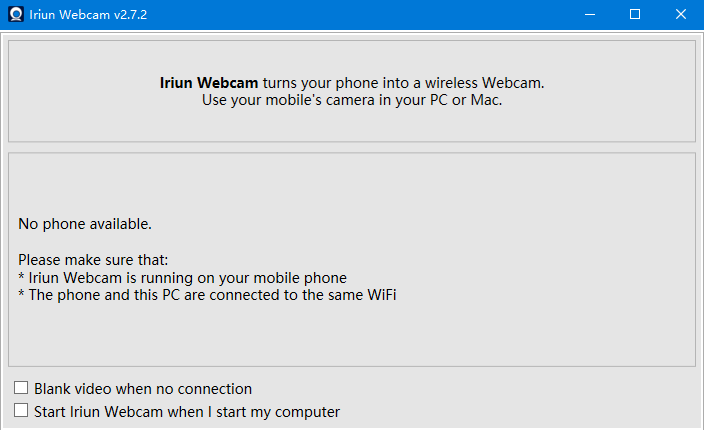Viewport: 704px width, 430px height.
Task: Click the 'Use your mobile's camera' description line
Action: [x=352, y=100]
